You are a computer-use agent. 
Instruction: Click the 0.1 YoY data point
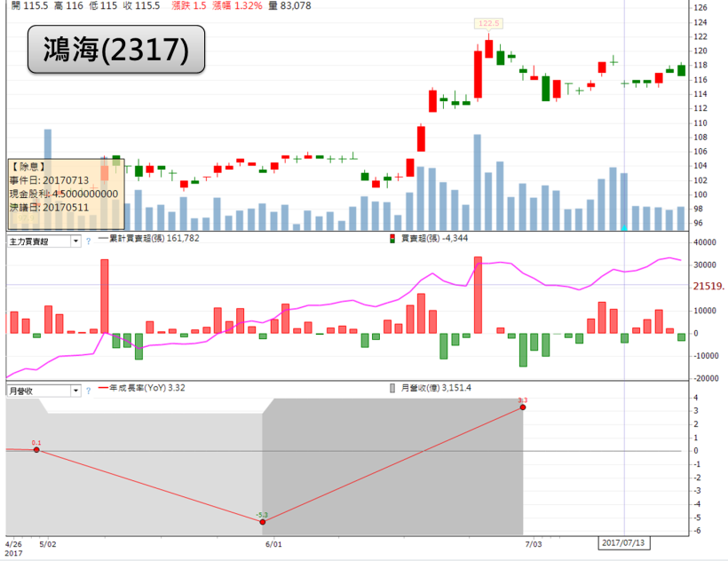pyautogui.click(x=36, y=450)
